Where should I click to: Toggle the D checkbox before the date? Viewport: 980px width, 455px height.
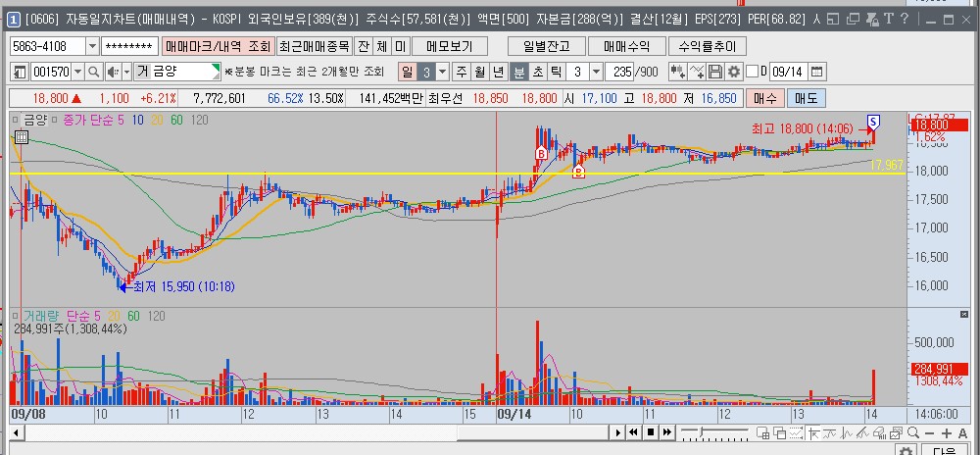[x=753, y=72]
